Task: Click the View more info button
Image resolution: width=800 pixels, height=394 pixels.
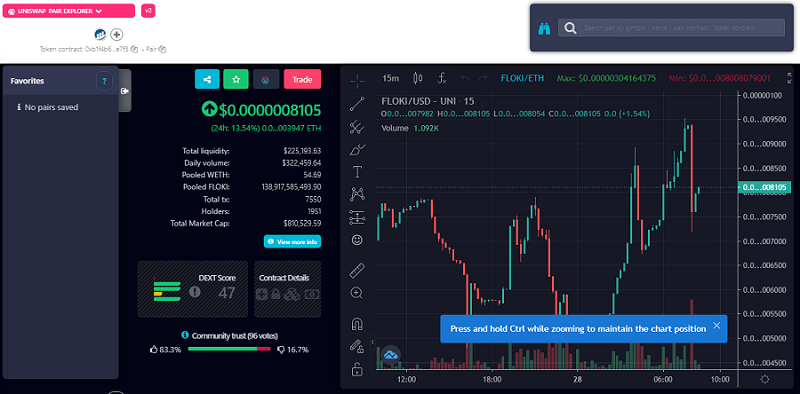Action: pyautogui.click(x=292, y=241)
